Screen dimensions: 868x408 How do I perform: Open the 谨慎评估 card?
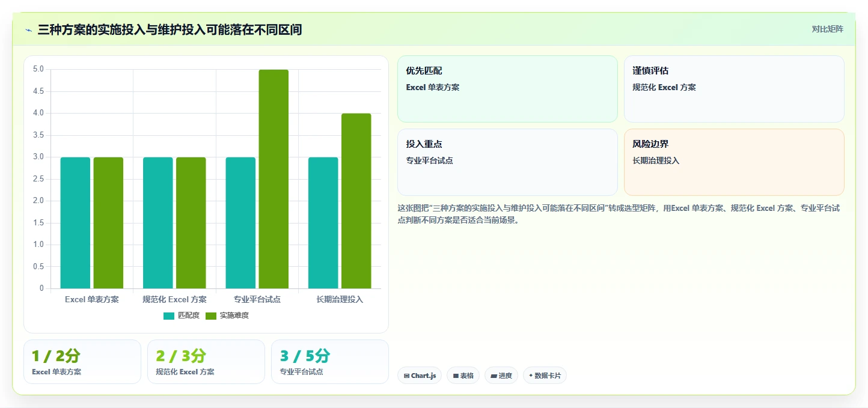pos(734,89)
